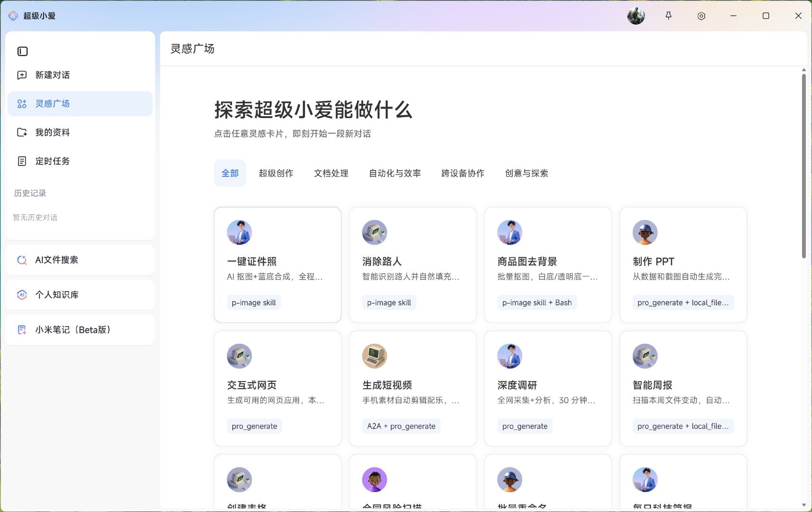Click the avatar on 合同风险扫描 card

375,480
